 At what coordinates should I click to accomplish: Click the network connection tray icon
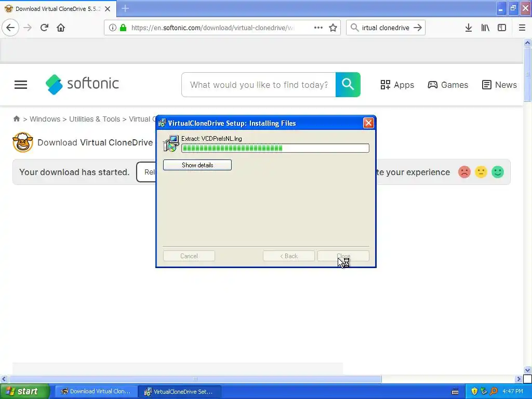[484, 391]
